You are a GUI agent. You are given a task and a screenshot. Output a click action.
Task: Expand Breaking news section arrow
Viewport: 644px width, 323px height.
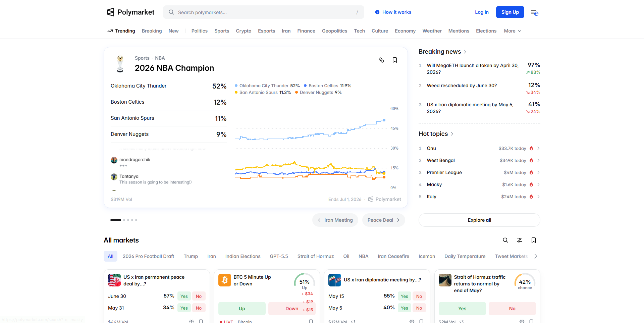(x=465, y=52)
